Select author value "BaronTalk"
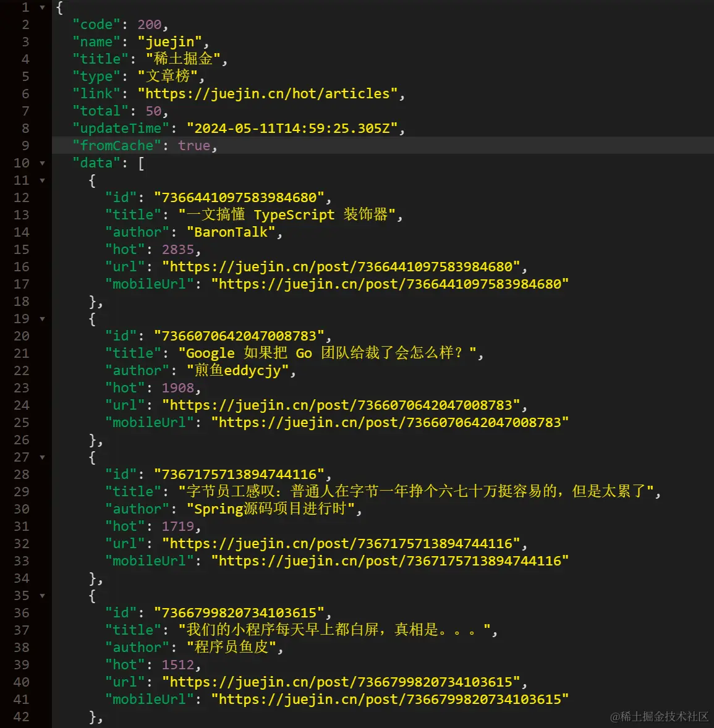The height and width of the screenshot is (728, 714). pos(231,232)
